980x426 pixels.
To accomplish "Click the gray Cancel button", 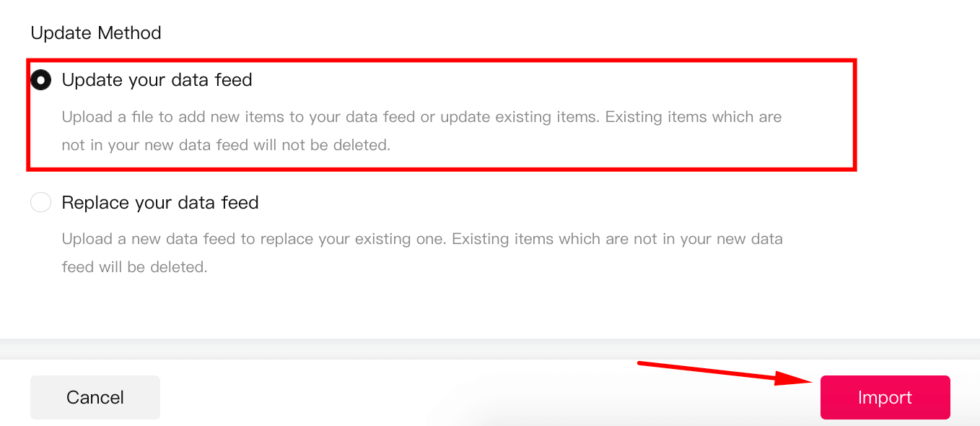I will click(x=95, y=397).
